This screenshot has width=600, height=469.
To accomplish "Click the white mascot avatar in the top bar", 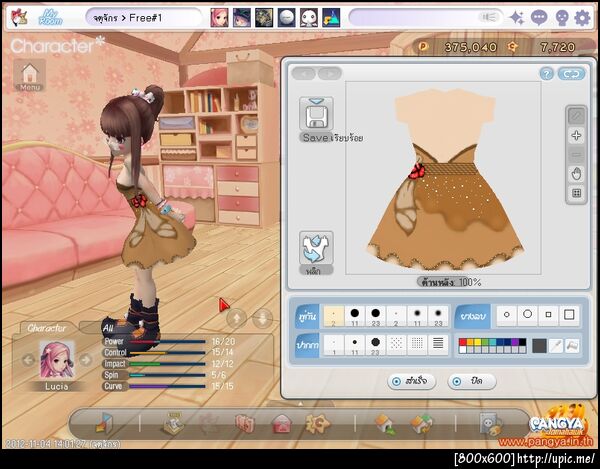I will pyautogui.click(x=308, y=18).
